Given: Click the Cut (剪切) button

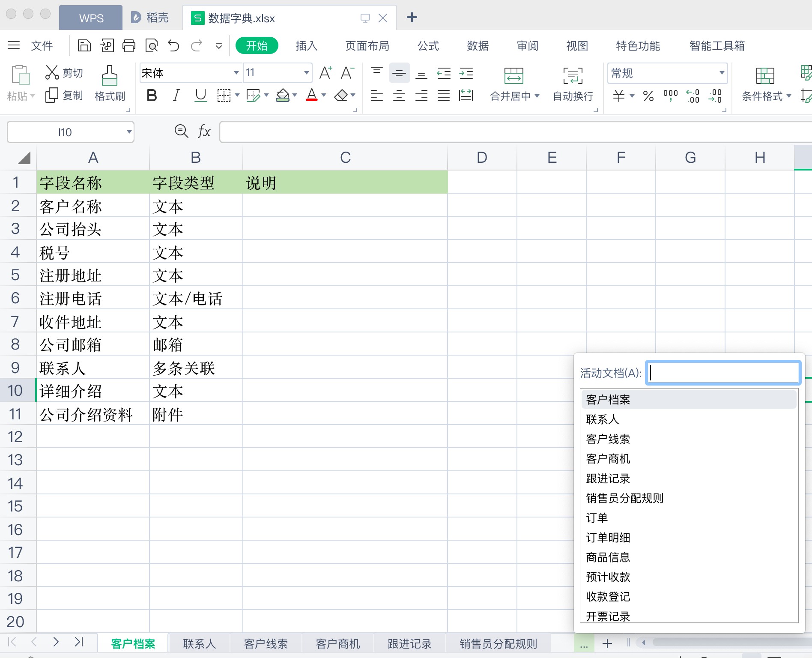Looking at the screenshot, I should pos(64,73).
